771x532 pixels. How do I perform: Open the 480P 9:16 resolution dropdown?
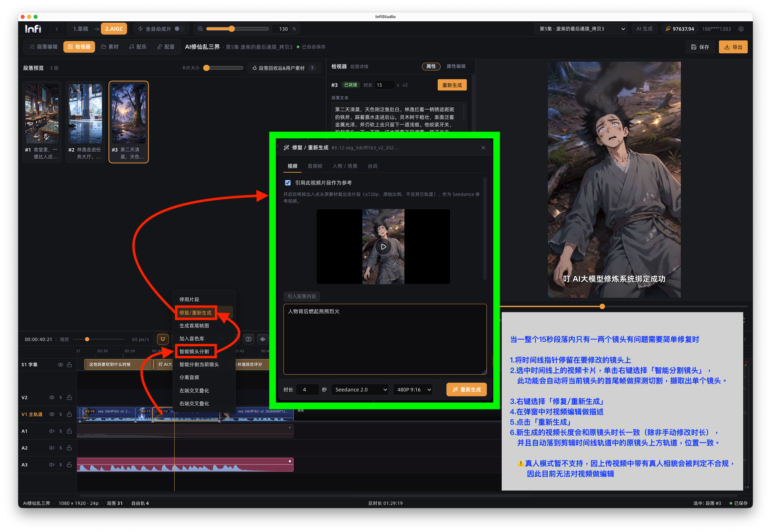413,390
